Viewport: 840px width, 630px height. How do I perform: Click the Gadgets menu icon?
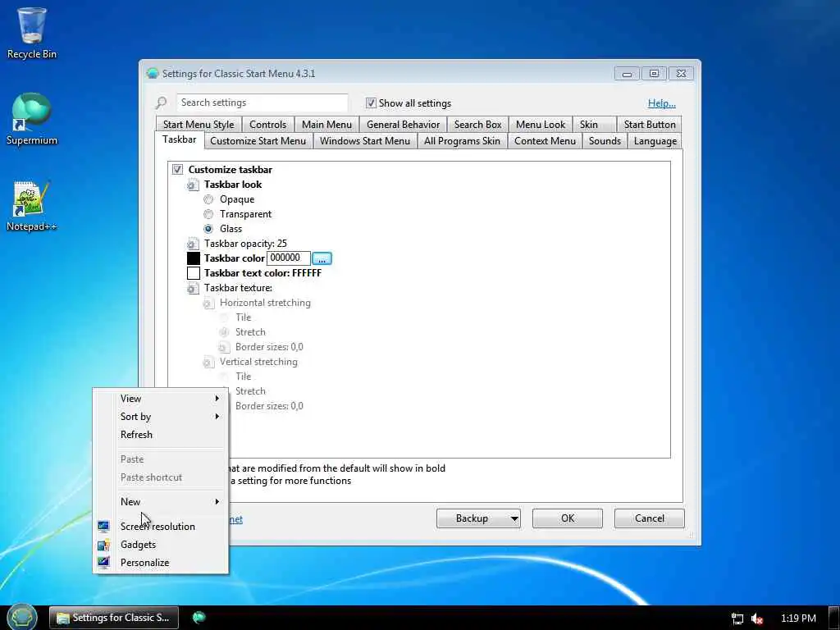tap(103, 545)
